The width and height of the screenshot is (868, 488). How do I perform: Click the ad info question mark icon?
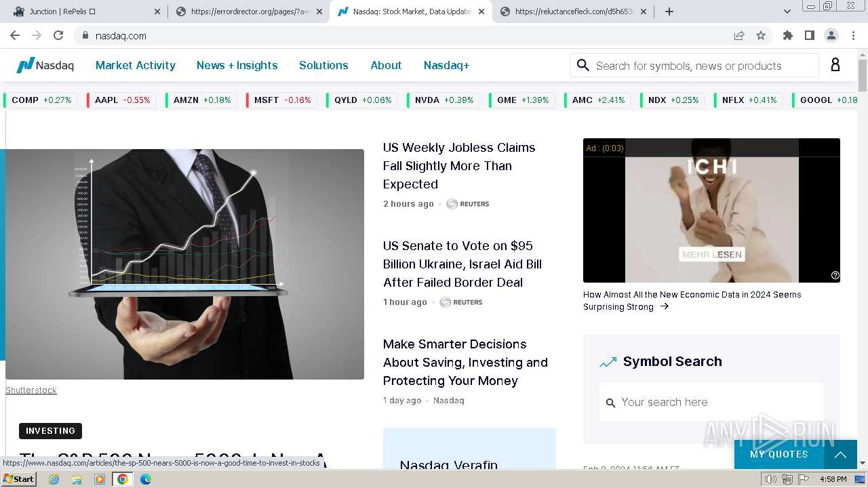[835, 275]
